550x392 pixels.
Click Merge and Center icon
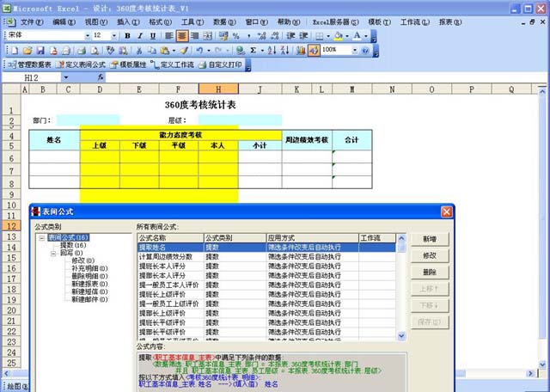coord(207,35)
